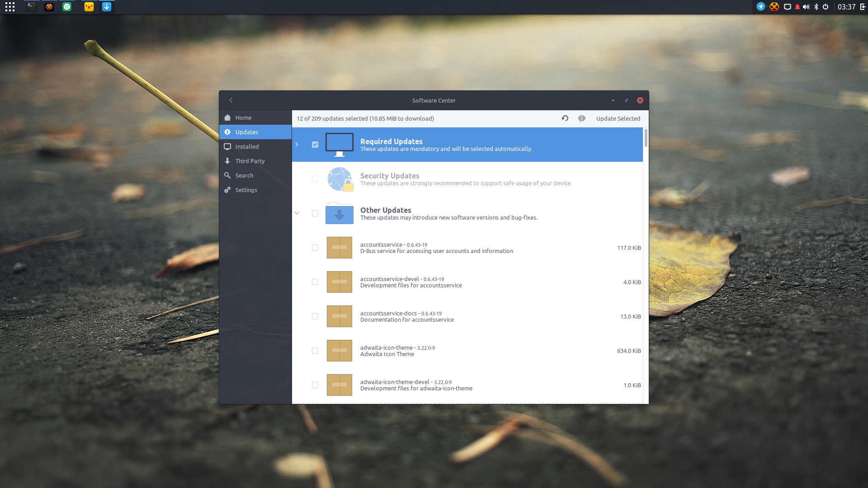The height and width of the screenshot is (488, 868).
Task: Click the yellow app icon in the panel
Action: point(89,7)
